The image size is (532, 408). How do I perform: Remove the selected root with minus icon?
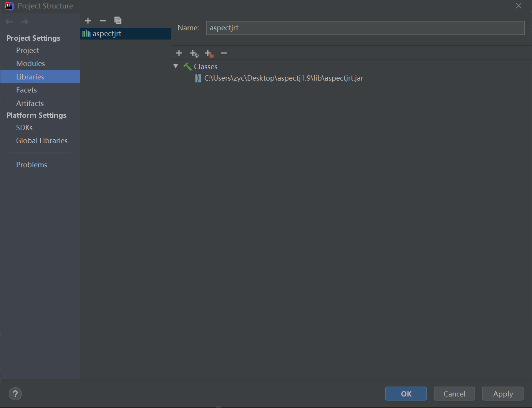click(x=224, y=53)
